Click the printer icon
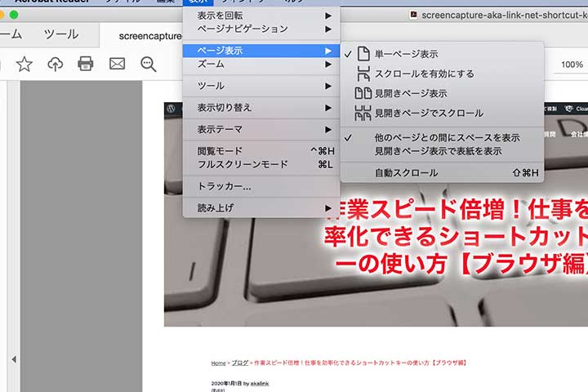The image size is (588, 392). coord(86,64)
